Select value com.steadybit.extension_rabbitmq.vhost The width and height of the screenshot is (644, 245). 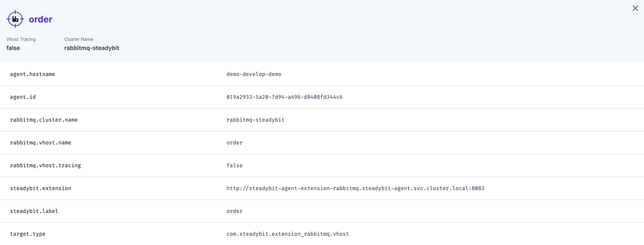287,234
